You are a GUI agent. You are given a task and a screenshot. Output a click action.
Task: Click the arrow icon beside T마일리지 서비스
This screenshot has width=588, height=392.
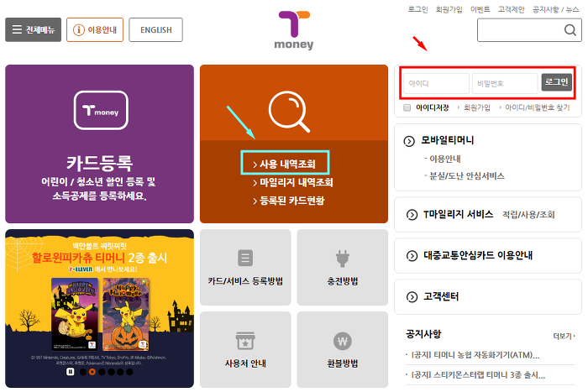pos(412,215)
